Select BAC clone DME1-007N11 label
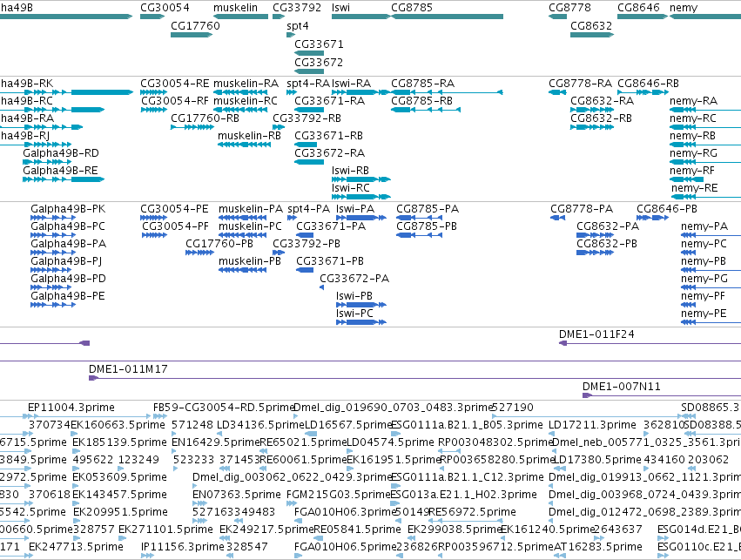Screen dimensions: 741x560 point(622,387)
